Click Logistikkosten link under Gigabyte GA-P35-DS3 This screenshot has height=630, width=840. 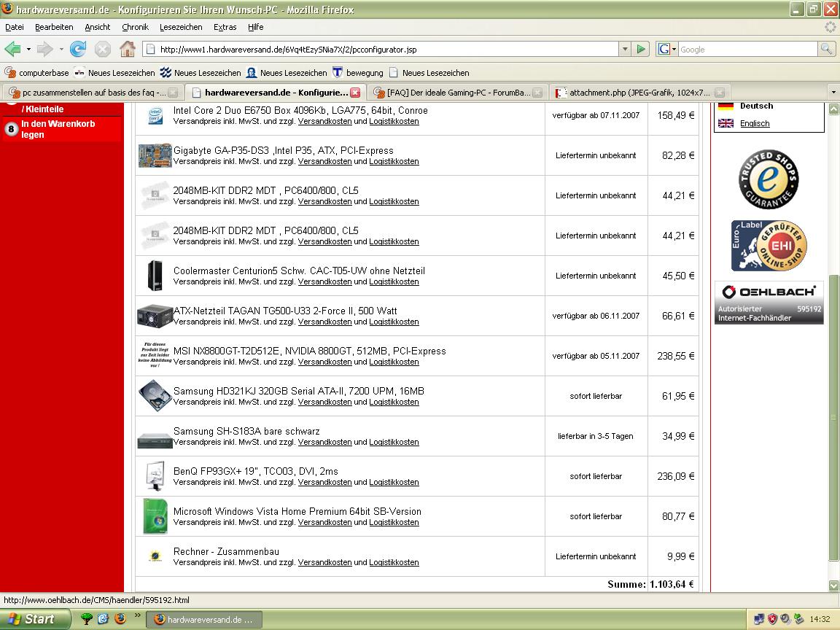[x=394, y=161]
